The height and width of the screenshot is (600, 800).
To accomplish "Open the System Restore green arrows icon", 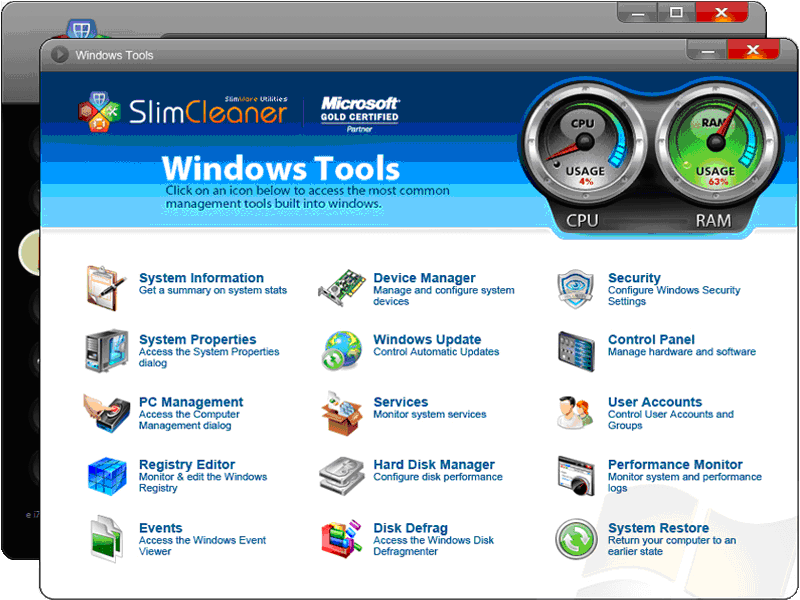I will 576,539.
